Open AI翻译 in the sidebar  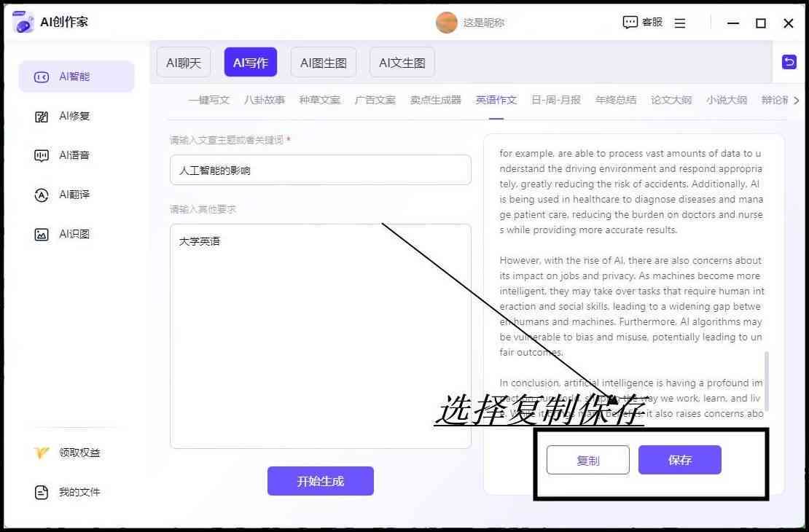click(x=62, y=195)
